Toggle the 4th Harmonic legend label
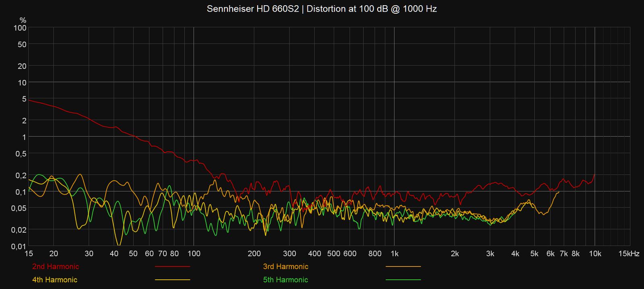 [55, 280]
